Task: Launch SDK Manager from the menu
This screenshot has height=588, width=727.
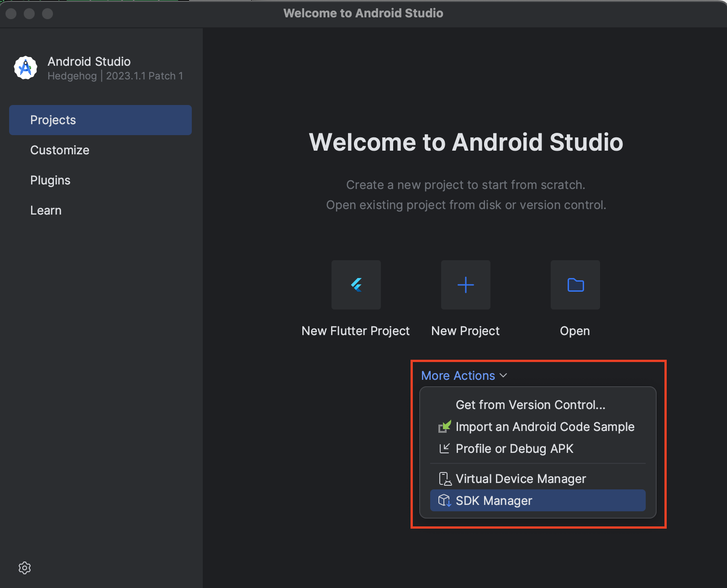Action: click(x=538, y=501)
